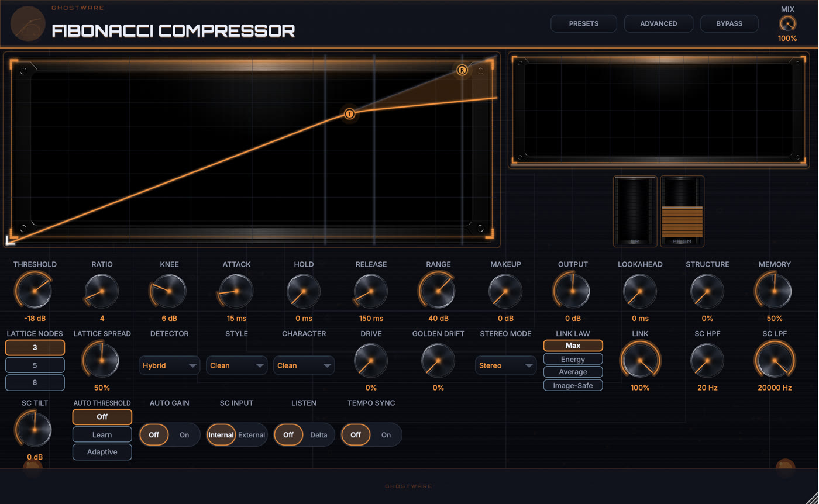Click the T threshold handle on curve
Viewport: 819px width, 504px height.
(x=349, y=113)
